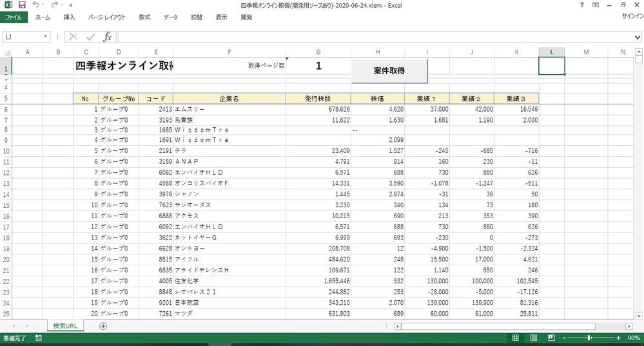Select the code cell 7261

[155, 314]
